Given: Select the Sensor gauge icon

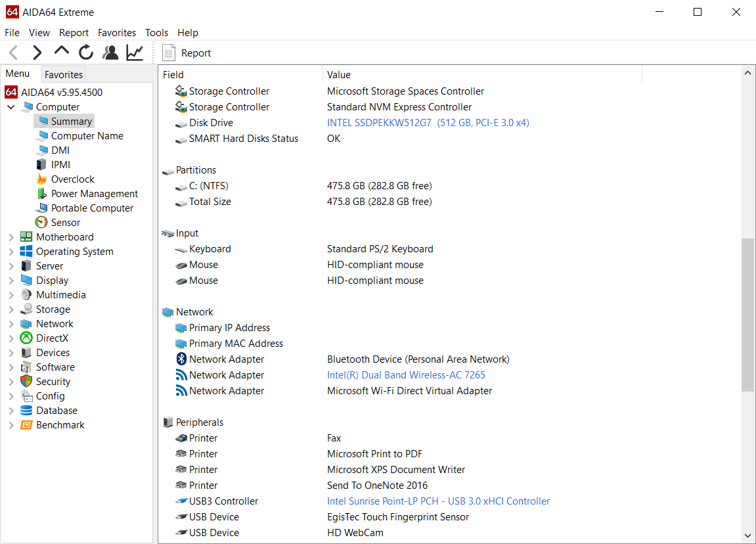Looking at the screenshot, I should pyautogui.click(x=41, y=222).
